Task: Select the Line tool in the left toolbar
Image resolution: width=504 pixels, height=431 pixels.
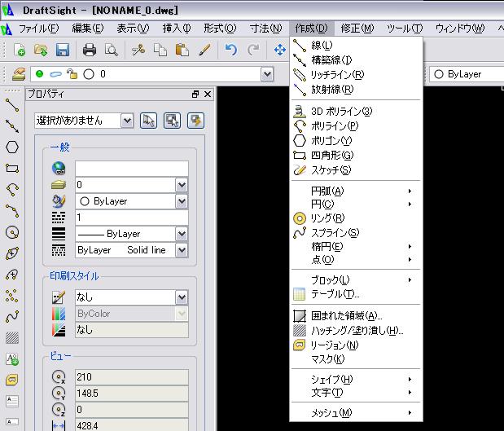Action: 12,105
